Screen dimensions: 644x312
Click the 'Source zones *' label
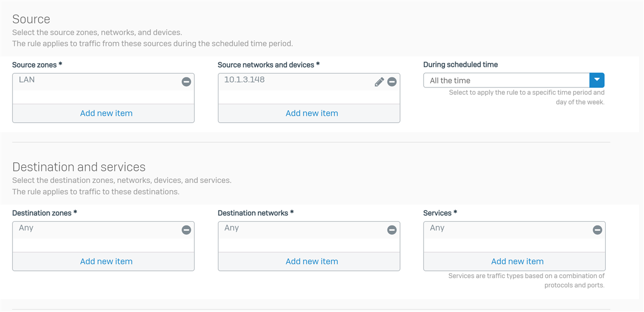click(37, 65)
